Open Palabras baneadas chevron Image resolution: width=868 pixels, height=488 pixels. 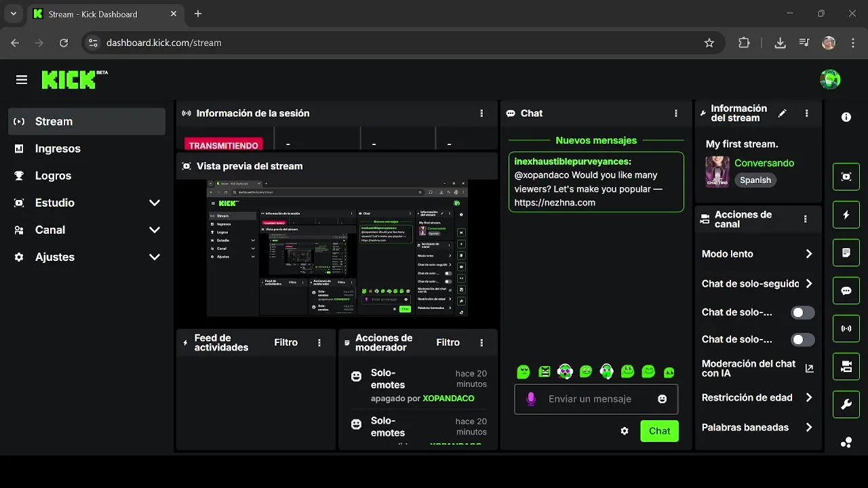coord(808,428)
